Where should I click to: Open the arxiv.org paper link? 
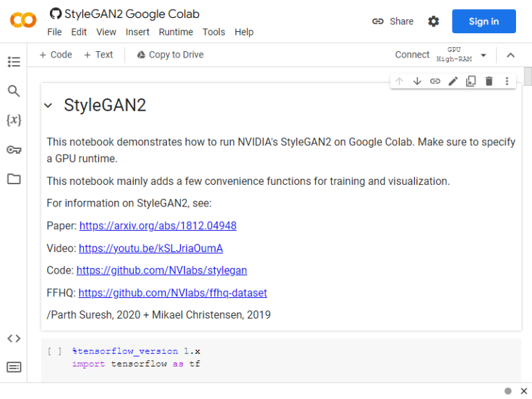[x=158, y=226]
